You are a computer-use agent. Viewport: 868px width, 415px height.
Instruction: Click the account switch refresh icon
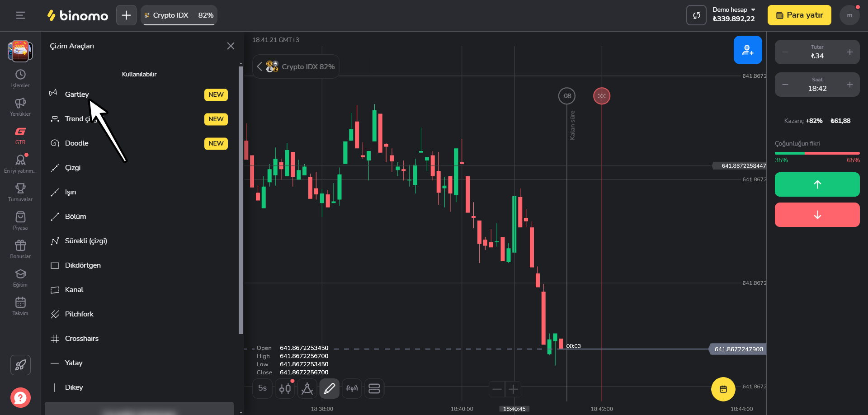[696, 15]
